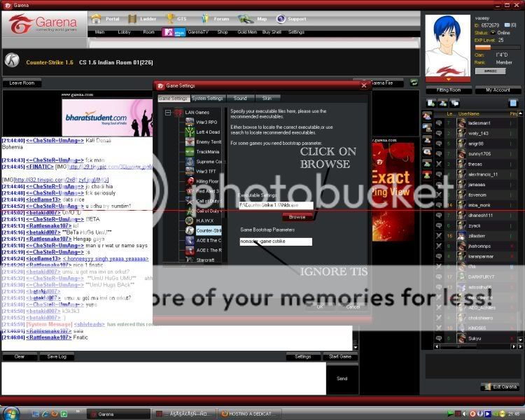Switch to the System Settings tab
The height and width of the screenshot is (420, 525).
click(207, 99)
